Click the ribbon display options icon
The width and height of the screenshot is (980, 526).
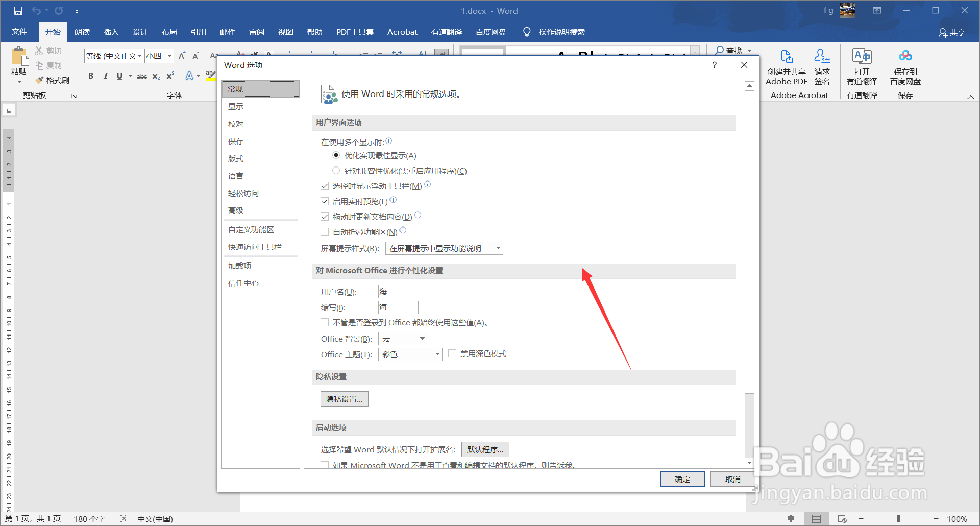pos(877,11)
